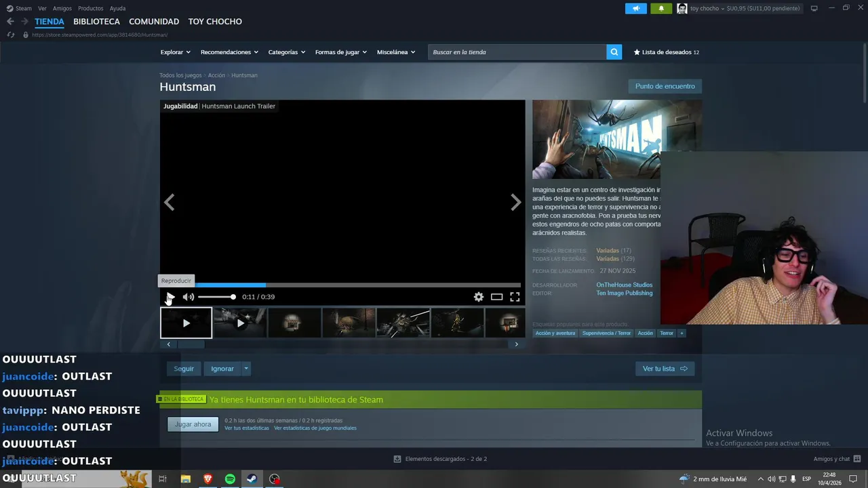Go to the COMUNIDAD tab
The height and width of the screenshot is (488, 868).
154,22
